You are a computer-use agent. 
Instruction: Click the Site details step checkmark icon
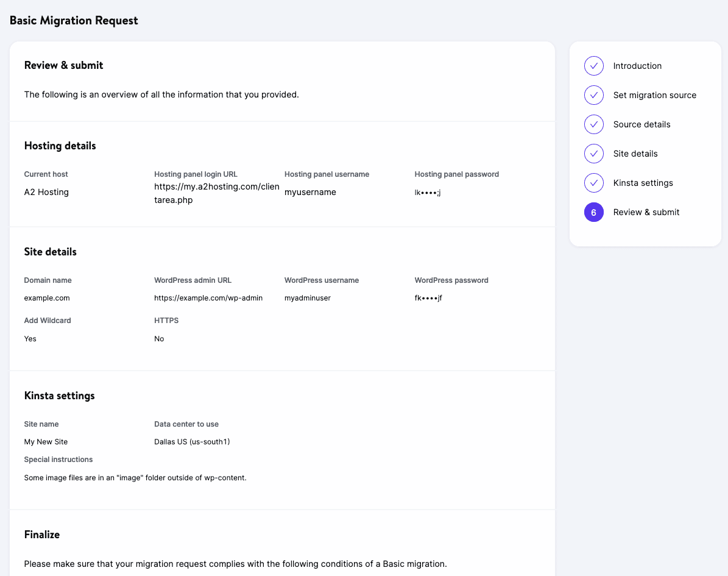(x=593, y=154)
